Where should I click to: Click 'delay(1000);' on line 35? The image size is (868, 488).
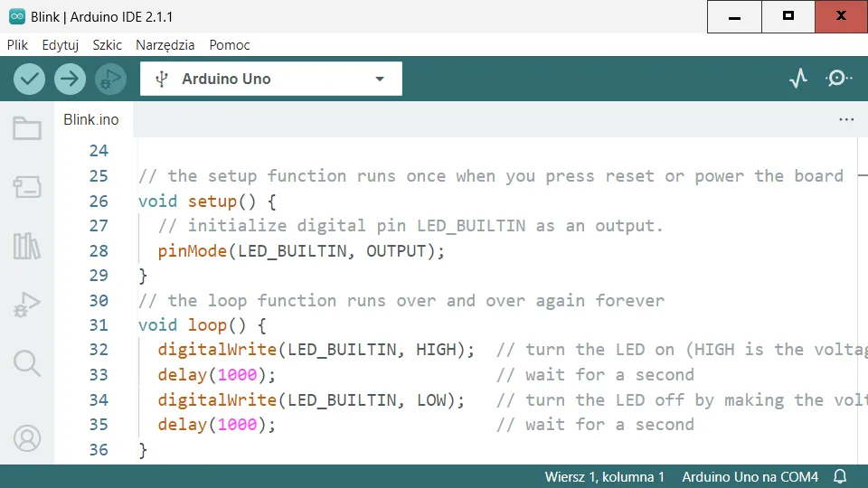(216, 425)
